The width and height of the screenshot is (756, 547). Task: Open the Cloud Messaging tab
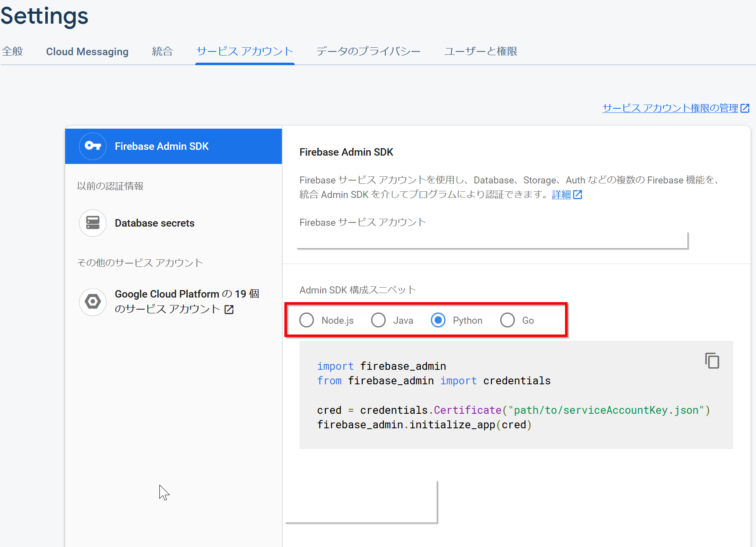87,51
